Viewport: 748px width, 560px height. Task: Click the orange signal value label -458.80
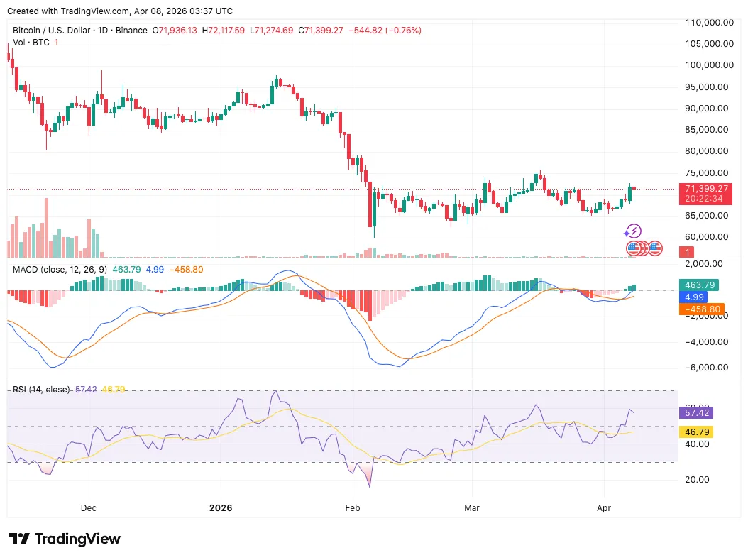pyautogui.click(x=700, y=309)
